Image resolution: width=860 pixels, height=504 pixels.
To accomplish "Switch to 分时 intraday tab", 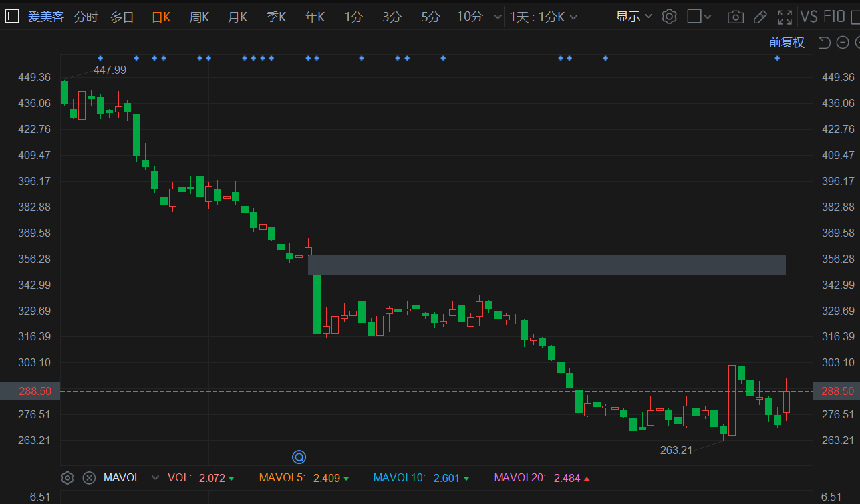I will click(86, 17).
